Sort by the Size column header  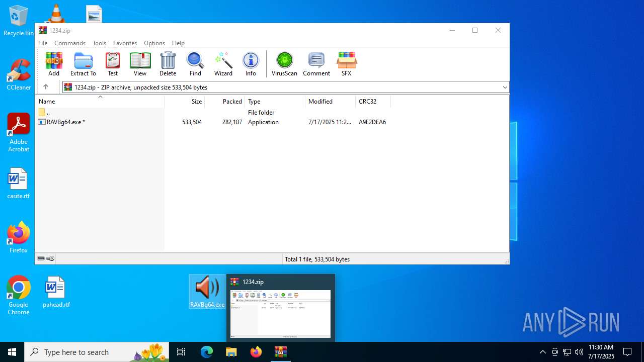[185, 102]
